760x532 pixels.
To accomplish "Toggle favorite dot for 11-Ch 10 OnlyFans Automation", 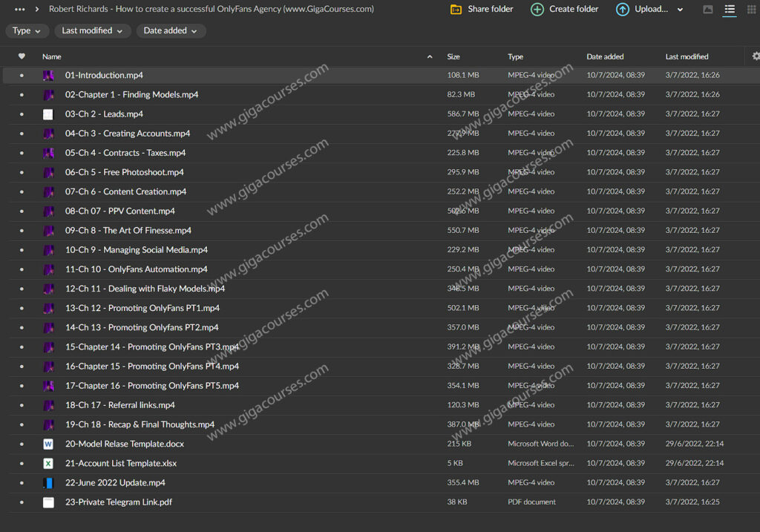I will (x=22, y=269).
